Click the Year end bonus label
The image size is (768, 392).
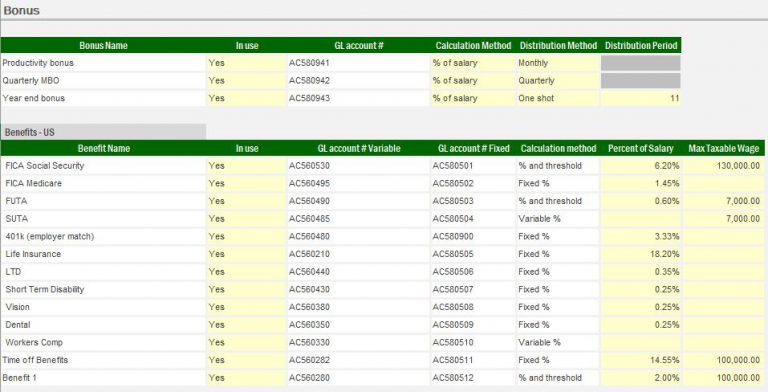pos(33,98)
